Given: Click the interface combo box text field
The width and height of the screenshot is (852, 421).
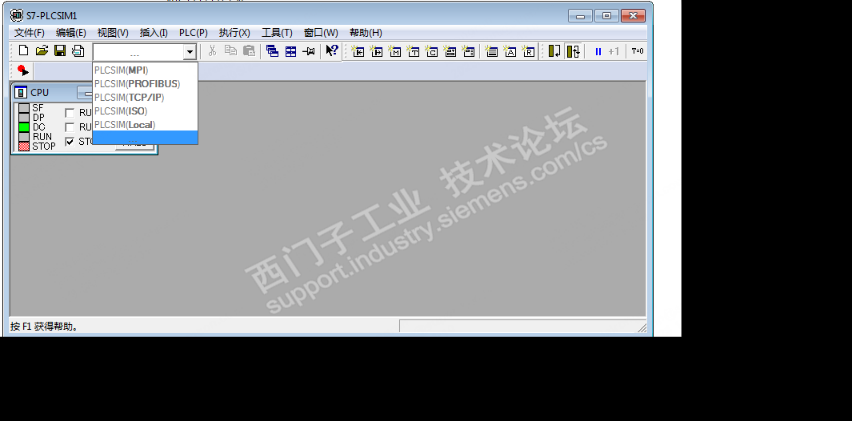Looking at the screenshot, I should tap(138, 52).
